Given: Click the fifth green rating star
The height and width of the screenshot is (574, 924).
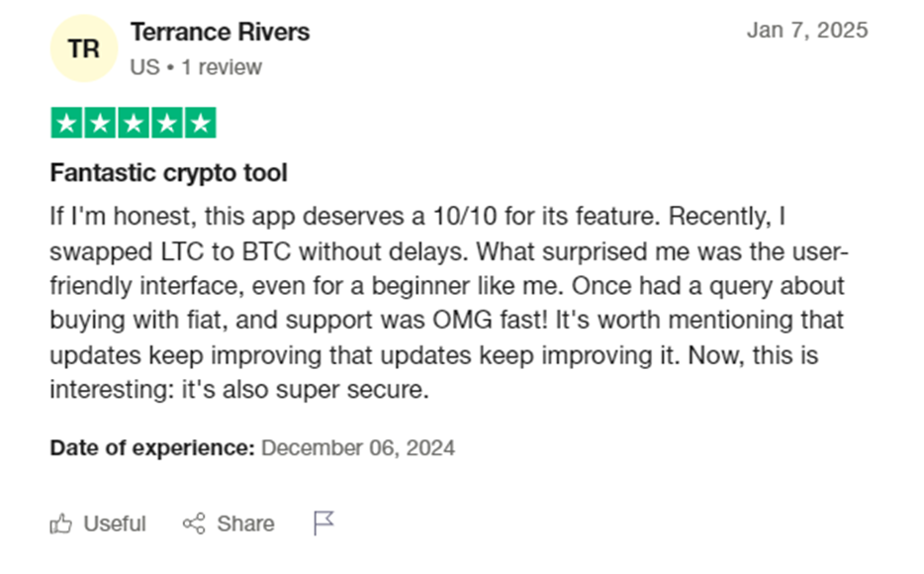Looking at the screenshot, I should 201,123.
